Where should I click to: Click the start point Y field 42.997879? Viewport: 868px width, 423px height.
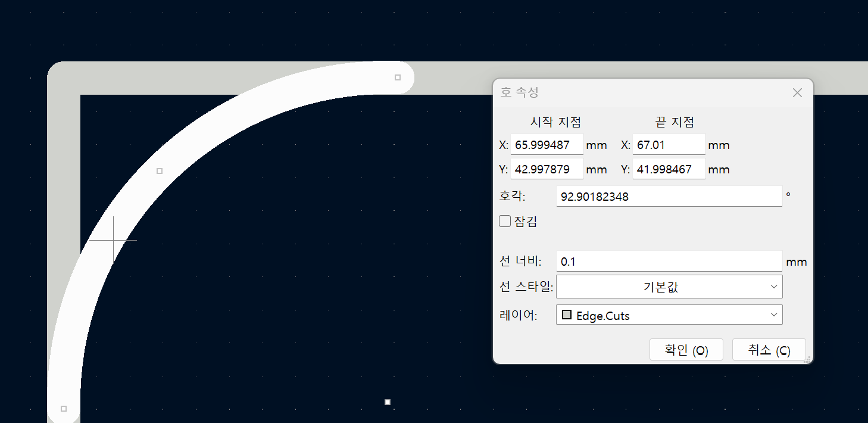coord(547,169)
